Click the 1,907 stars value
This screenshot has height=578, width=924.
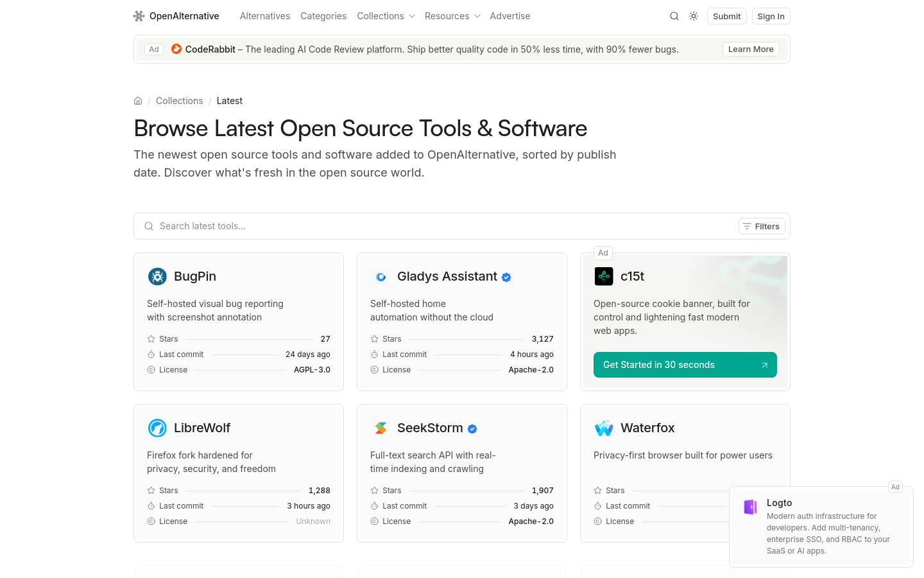point(543,491)
